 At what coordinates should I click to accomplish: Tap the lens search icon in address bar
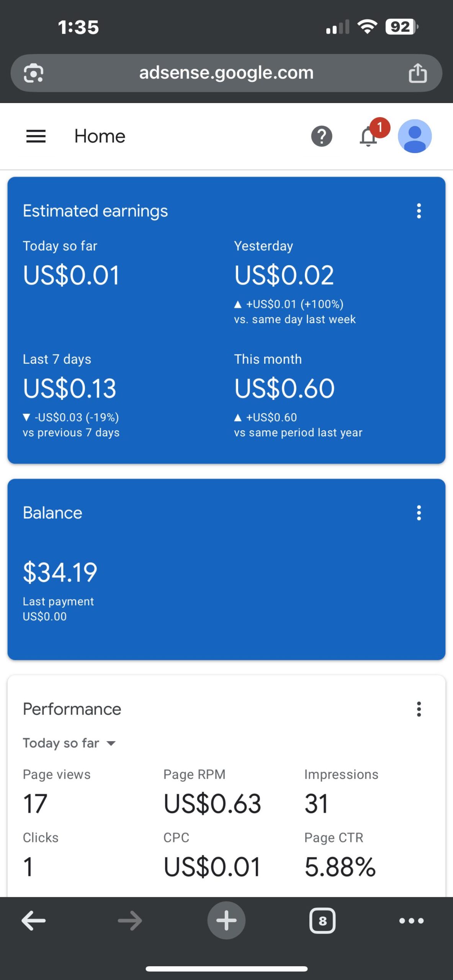34,73
